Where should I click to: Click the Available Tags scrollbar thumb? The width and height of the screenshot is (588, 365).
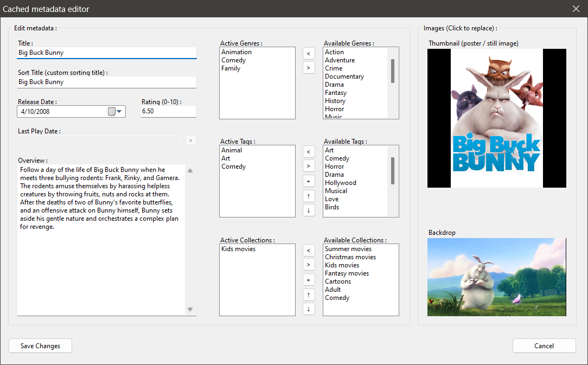(393, 171)
